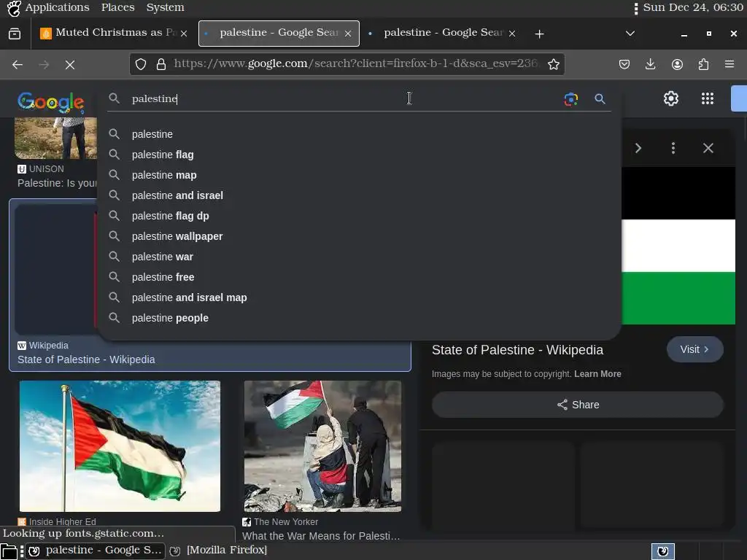Open the Google apps grid
747x560 pixels.
708,98
